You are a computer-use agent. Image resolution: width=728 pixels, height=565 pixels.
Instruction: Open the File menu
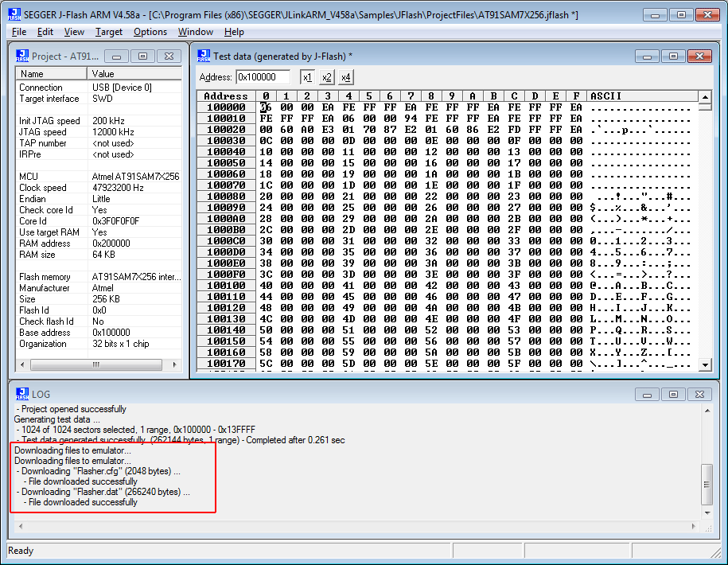[x=19, y=32]
